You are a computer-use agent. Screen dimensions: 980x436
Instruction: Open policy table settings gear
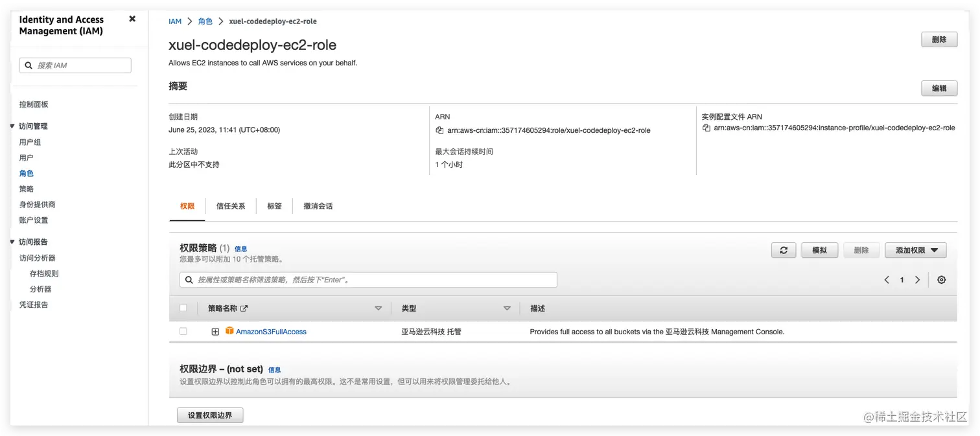(x=941, y=280)
